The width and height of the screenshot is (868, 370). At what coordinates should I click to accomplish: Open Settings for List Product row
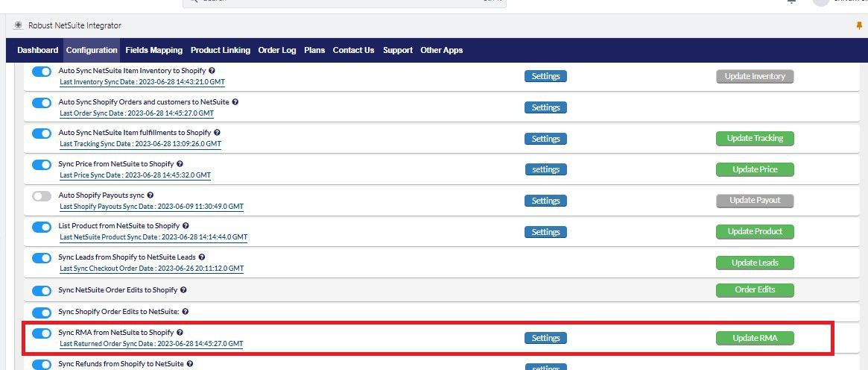[x=545, y=232]
